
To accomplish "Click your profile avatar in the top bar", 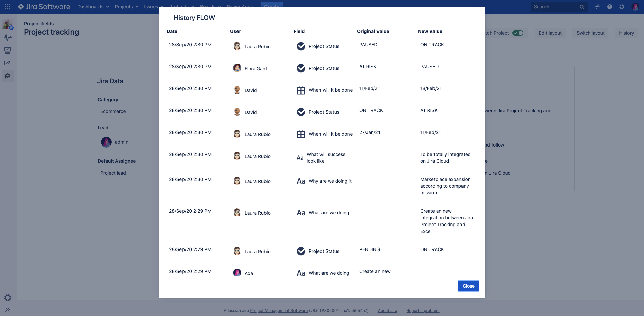I will (635, 6).
